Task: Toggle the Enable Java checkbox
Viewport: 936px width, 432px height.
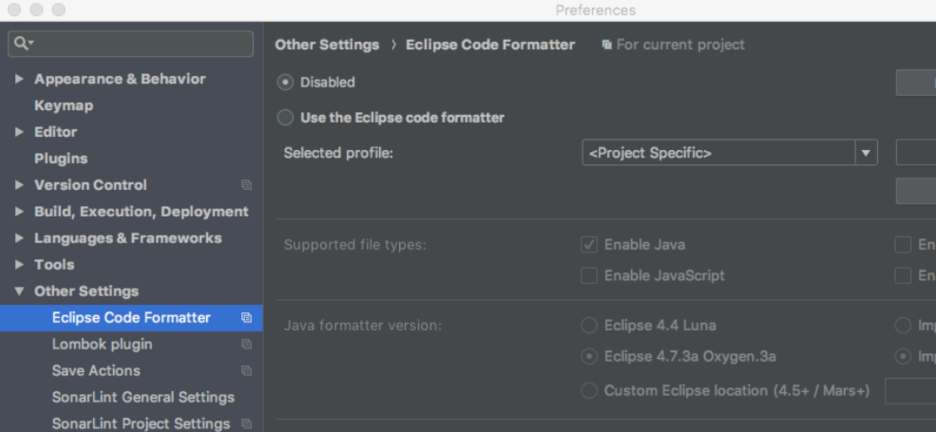Action: pyautogui.click(x=589, y=245)
